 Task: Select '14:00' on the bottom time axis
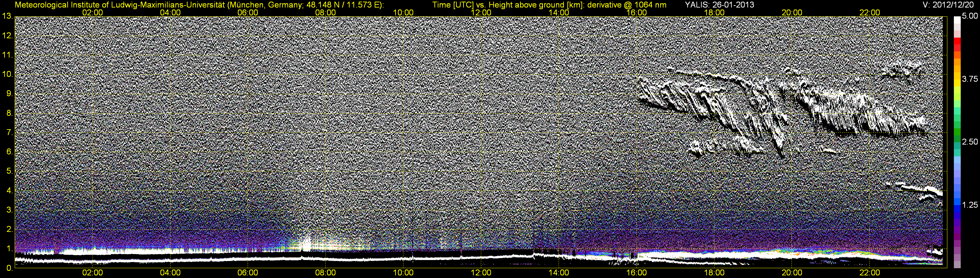coord(559,273)
